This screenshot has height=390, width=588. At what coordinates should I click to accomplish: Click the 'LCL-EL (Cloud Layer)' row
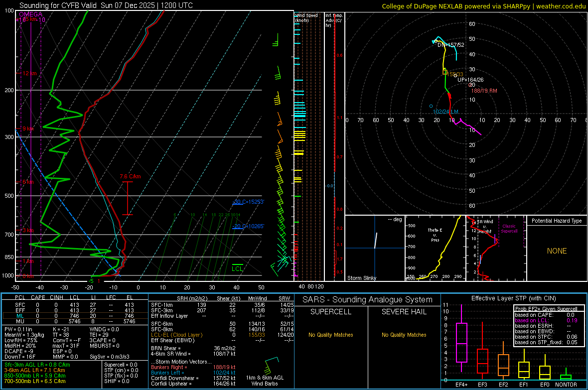222,335
